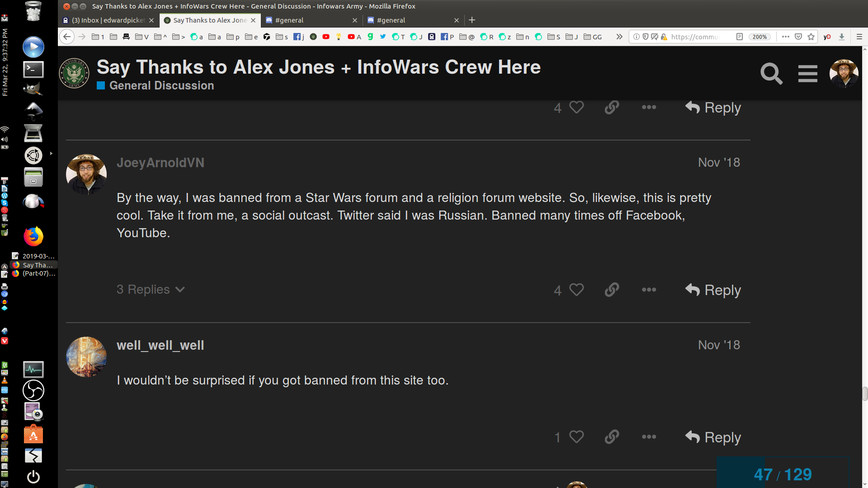Click JoeyArnoldVN's post avatar
This screenshot has height=488, width=868.
click(x=86, y=174)
